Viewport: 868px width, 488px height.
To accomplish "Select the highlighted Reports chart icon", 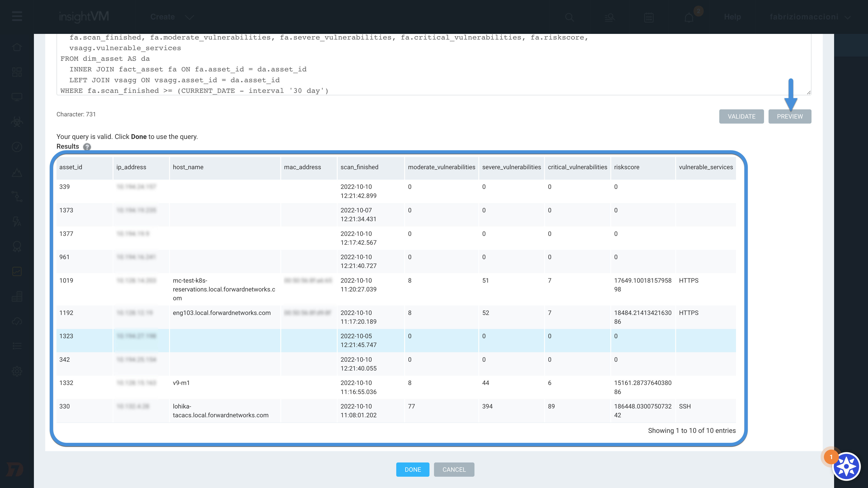I will click(17, 271).
